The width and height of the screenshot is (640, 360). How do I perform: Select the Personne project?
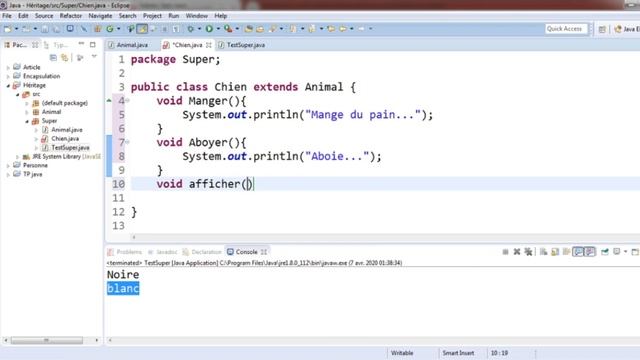coord(35,166)
